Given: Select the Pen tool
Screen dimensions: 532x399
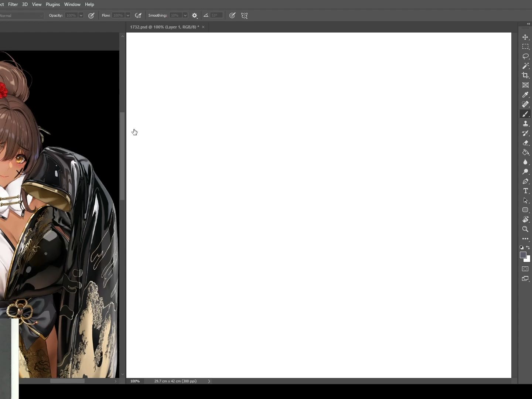Looking at the screenshot, I should [525, 181].
